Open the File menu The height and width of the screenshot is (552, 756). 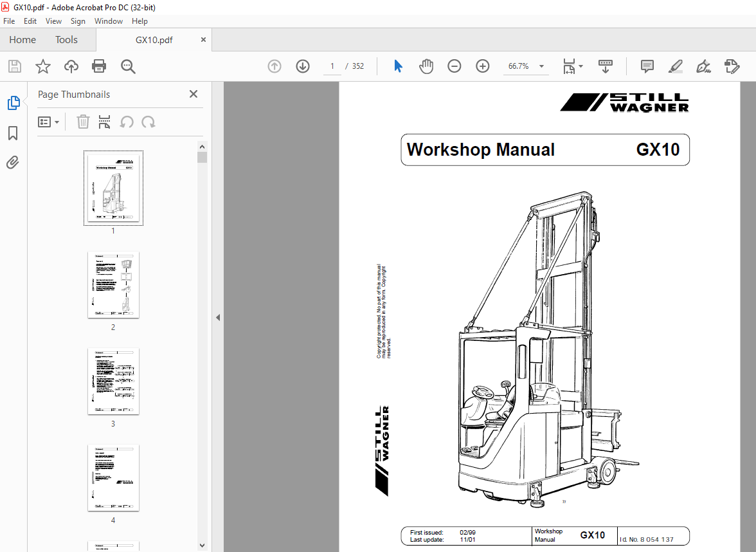point(9,21)
